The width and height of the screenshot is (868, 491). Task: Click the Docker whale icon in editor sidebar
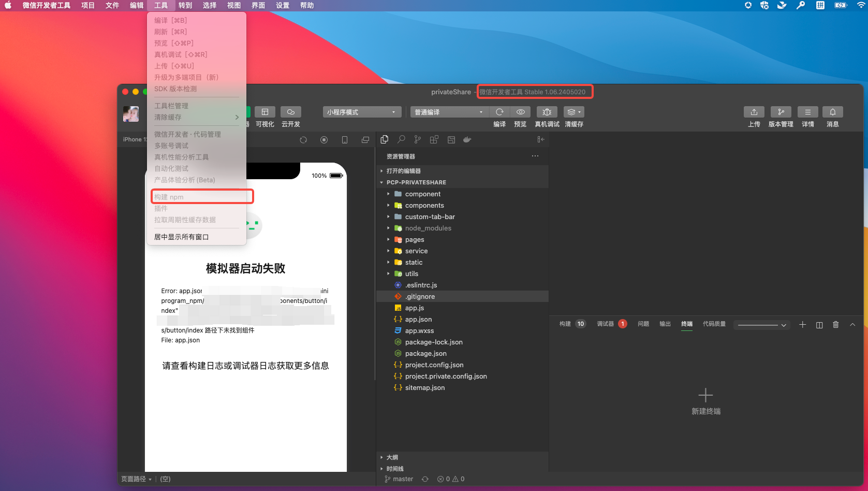(467, 139)
